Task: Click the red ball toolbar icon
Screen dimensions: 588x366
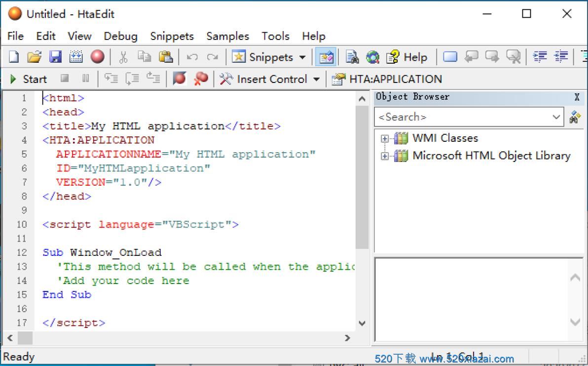Action: [98, 57]
